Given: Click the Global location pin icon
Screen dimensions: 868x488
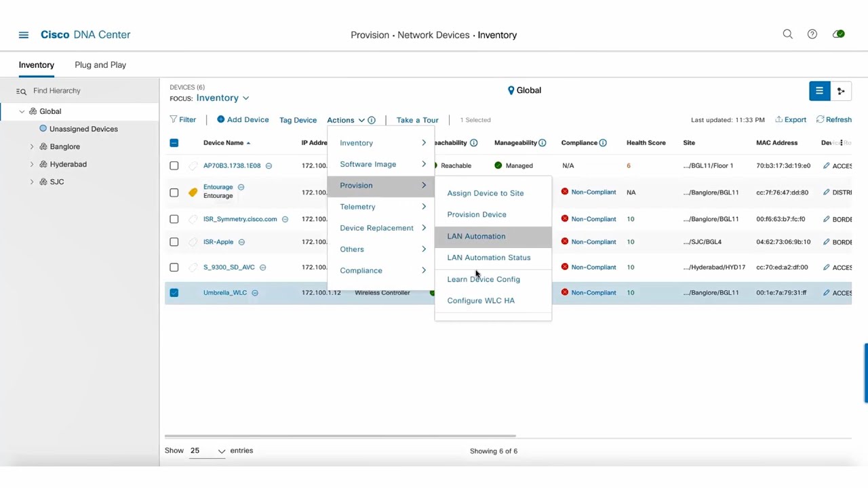Looking at the screenshot, I should 511,90.
